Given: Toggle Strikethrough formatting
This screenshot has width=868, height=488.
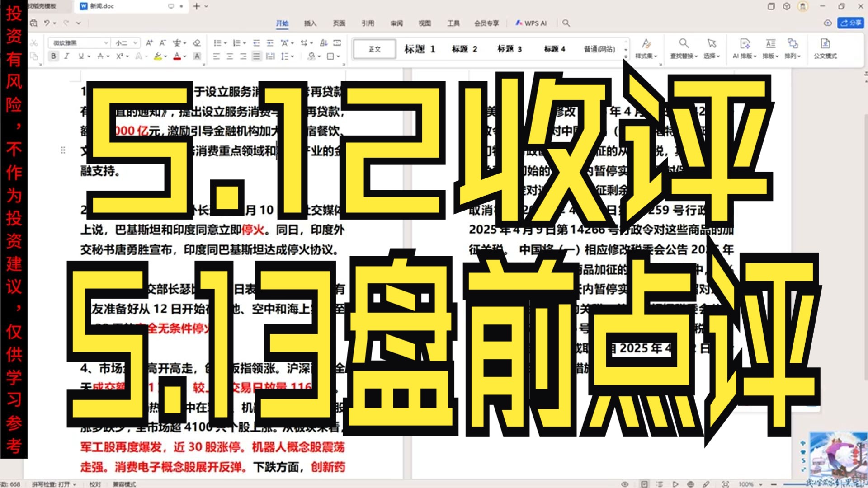Looking at the screenshot, I should (x=100, y=56).
